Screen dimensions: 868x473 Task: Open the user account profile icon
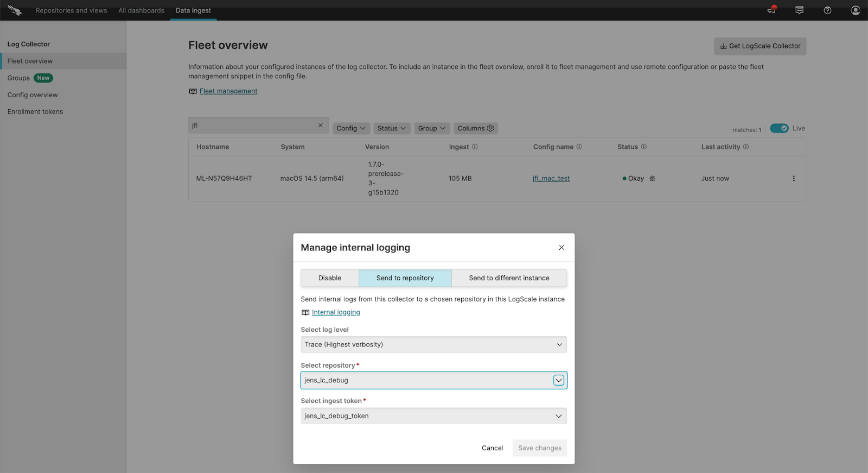(x=856, y=10)
